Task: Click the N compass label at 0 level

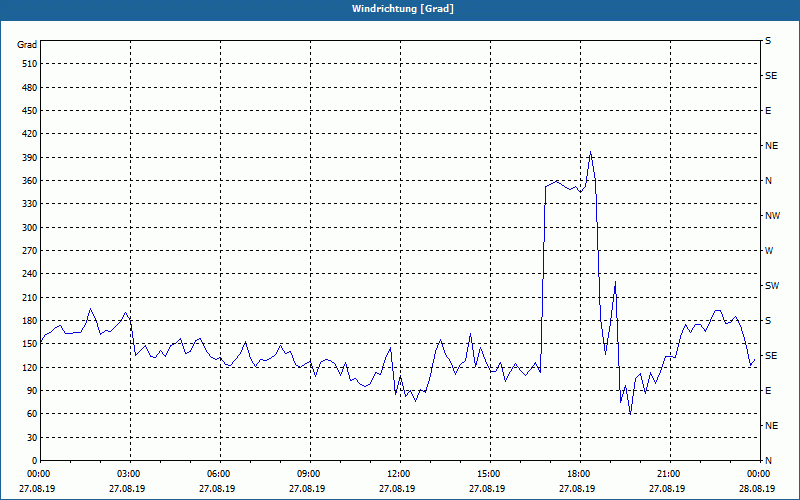Action: tap(768, 461)
